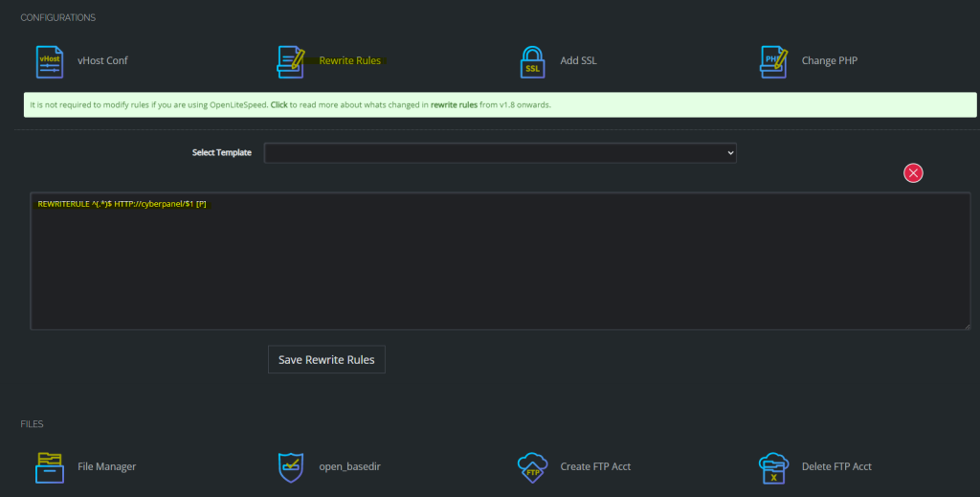The height and width of the screenshot is (497, 980).
Task: Grab the text area resize handle corner
Action: [x=968, y=326]
